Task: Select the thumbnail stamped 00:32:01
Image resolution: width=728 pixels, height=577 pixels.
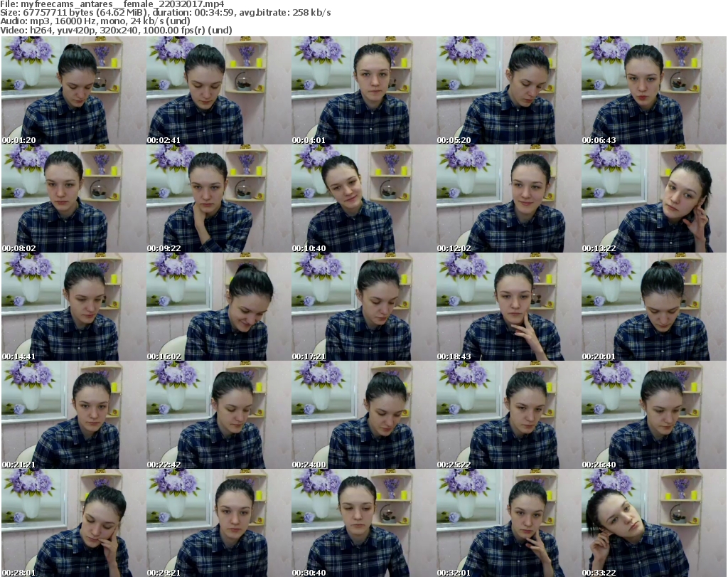Action: pos(509,523)
